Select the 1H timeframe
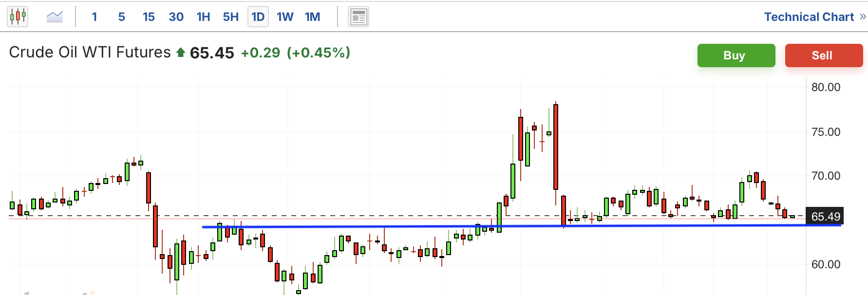The width and height of the screenshot is (868, 295). (x=203, y=17)
